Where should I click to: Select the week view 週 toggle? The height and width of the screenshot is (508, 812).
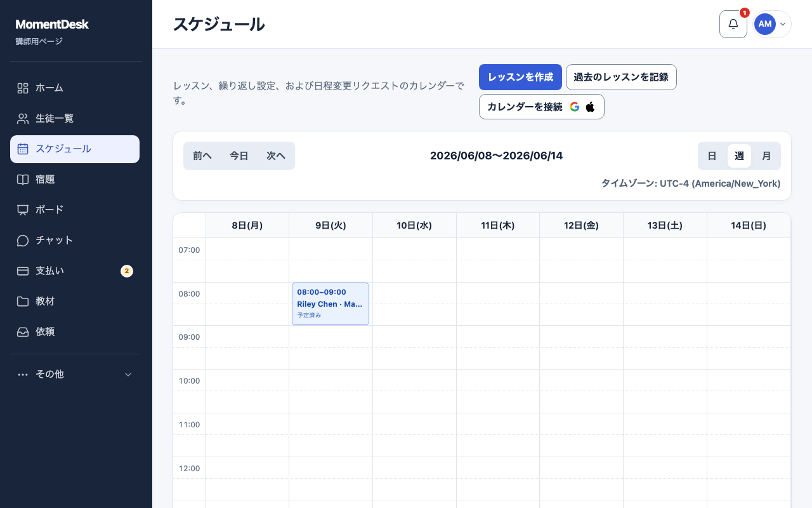click(739, 156)
